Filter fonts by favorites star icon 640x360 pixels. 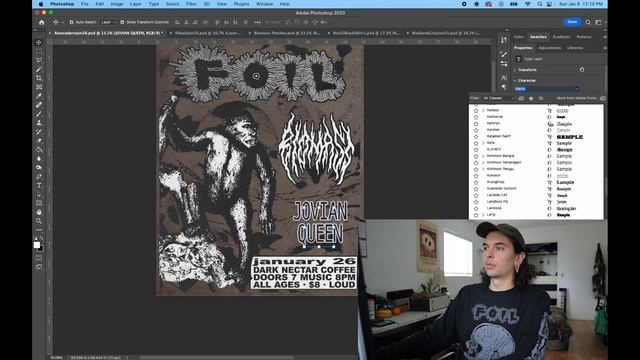click(531, 98)
